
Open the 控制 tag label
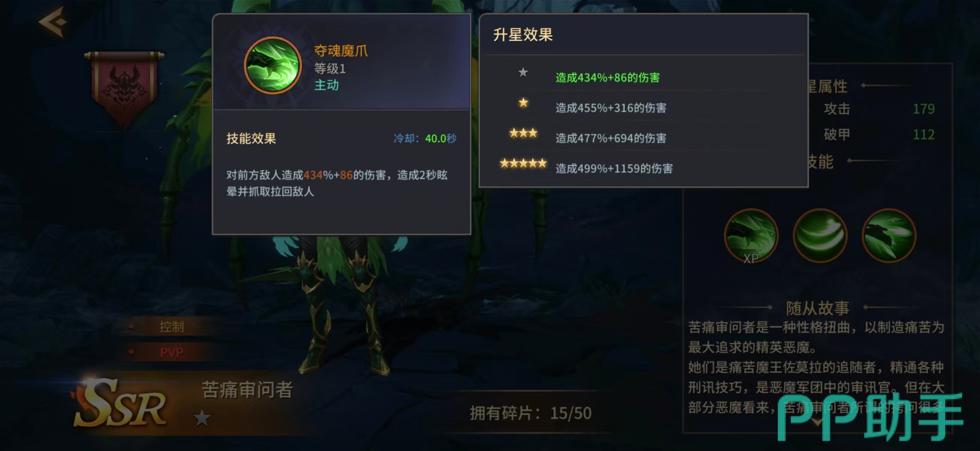point(172,327)
